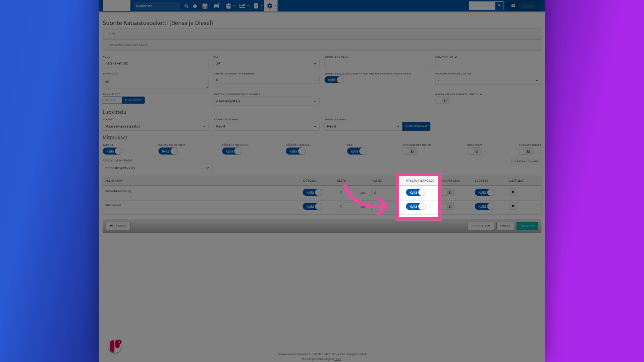Open the red chat widget with badge
The width and height of the screenshot is (644, 362).
[x=115, y=346]
